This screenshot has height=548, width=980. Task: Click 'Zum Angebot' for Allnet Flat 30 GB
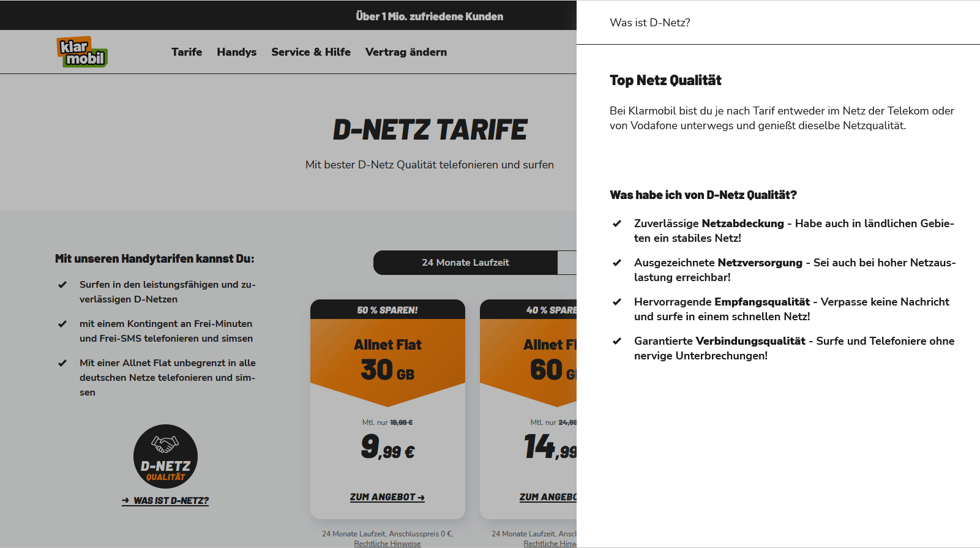tap(387, 497)
